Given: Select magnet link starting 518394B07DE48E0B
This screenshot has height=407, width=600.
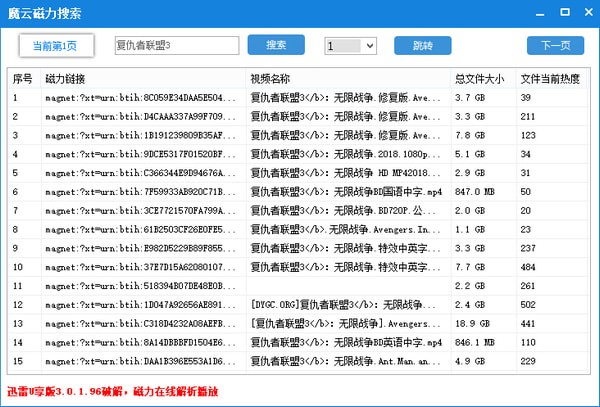Looking at the screenshot, I should tap(140, 286).
